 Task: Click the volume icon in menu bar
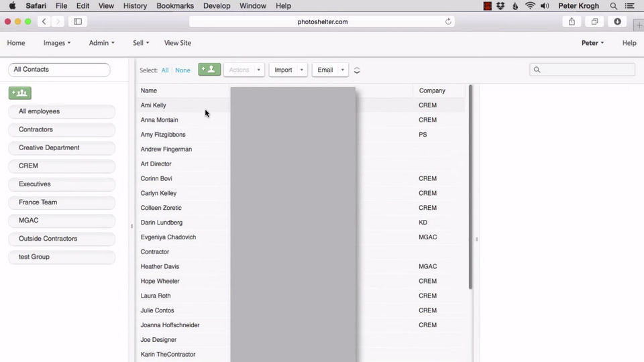pyautogui.click(x=545, y=6)
